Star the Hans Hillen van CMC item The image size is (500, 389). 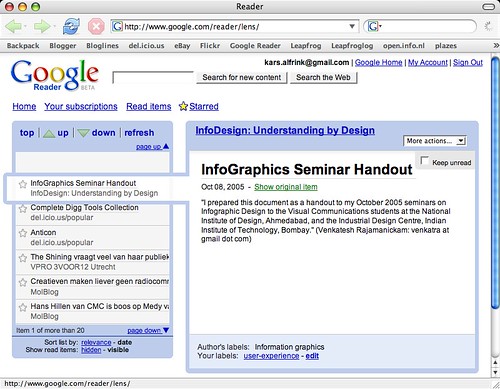(23, 307)
